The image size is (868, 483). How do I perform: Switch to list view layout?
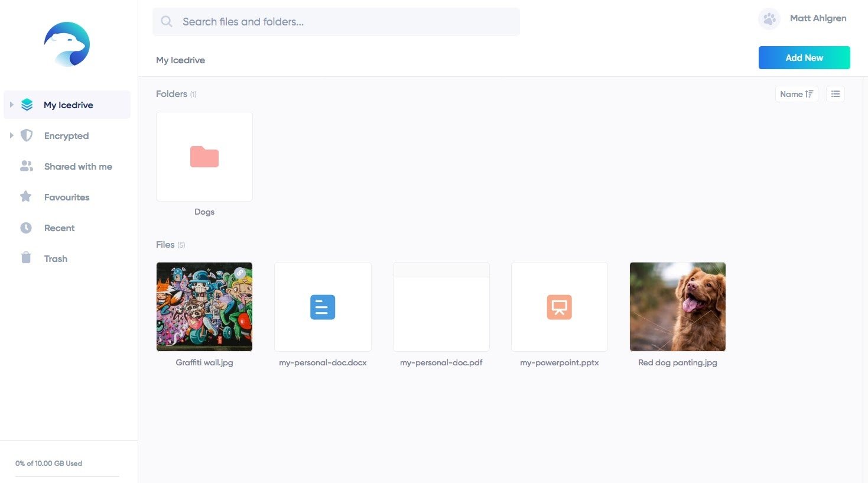(835, 94)
